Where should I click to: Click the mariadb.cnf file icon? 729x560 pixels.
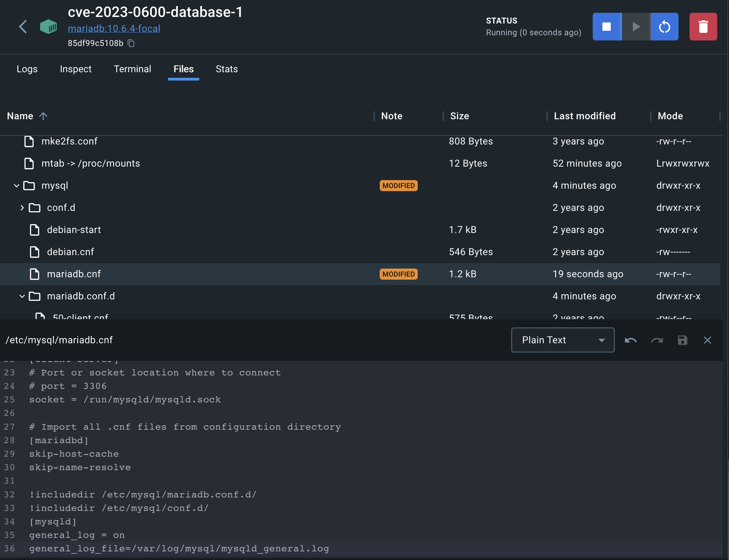[x=35, y=274]
